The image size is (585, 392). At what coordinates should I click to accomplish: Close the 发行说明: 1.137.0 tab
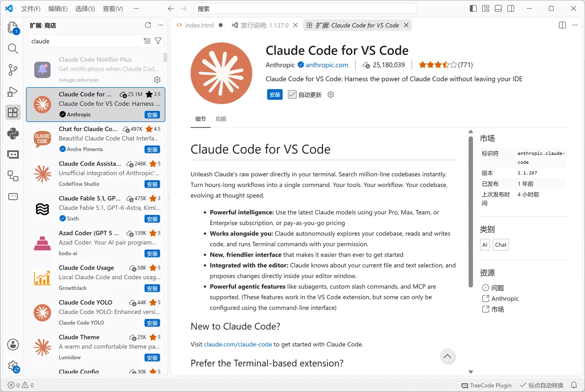pyautogui.click(x=295, y=25)
